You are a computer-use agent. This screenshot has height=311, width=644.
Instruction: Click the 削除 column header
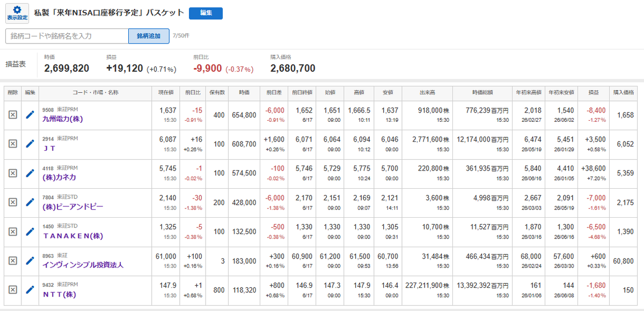click(x=13, y=93)
